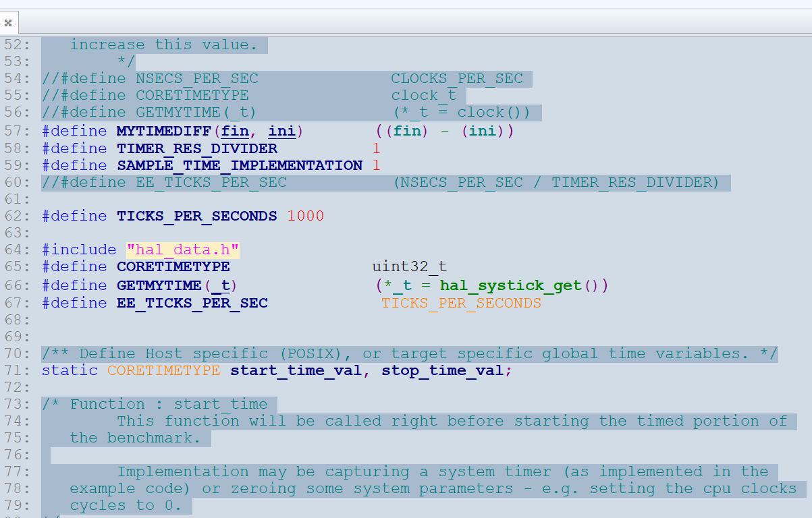Click the fin parameter in MYTIMEDIFF arguments
This screenshot has width=812, height=518.
[235, 131]
